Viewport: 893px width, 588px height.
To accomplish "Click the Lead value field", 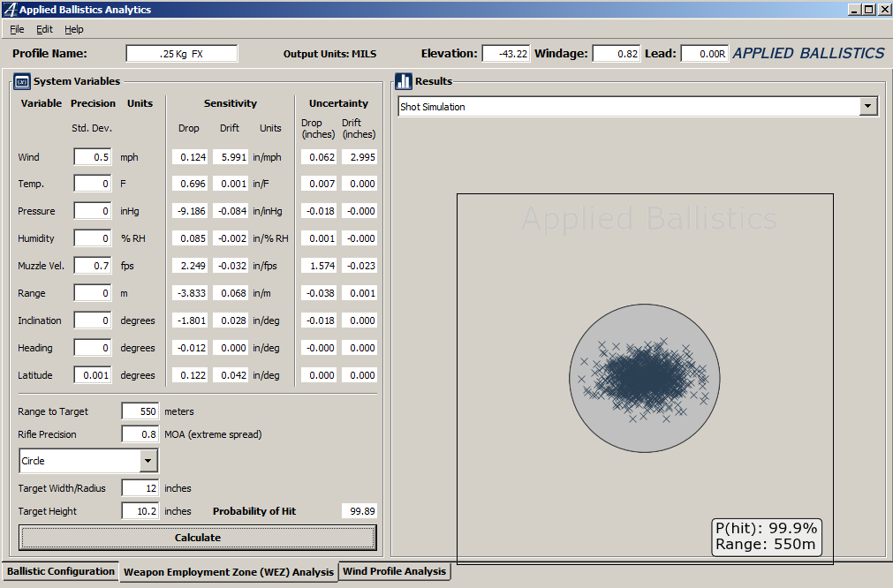I will point(705,54).
